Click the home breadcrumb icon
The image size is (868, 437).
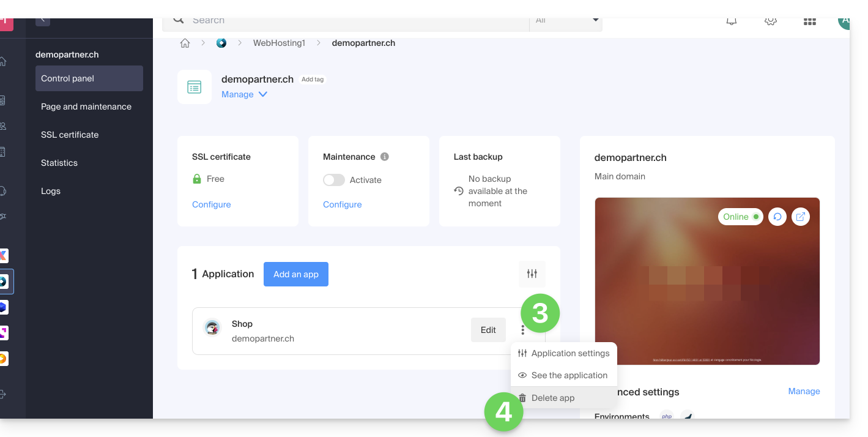click(185, 43)
